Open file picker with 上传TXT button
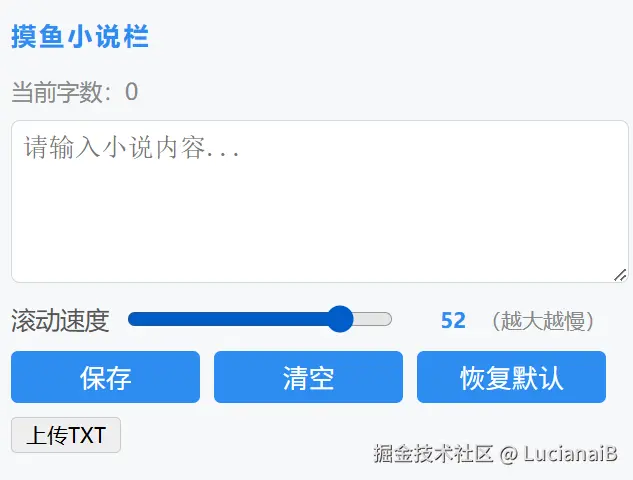 pyautogui.click(x=66, y=435)
